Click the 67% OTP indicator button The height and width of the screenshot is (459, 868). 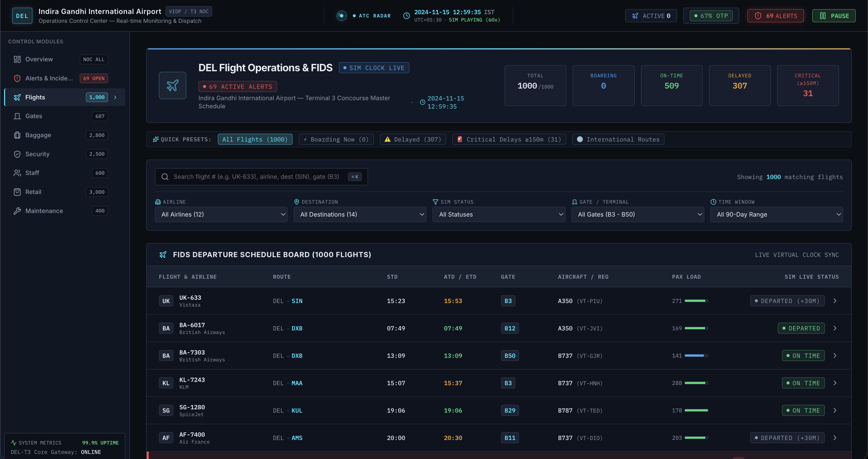[x=711, y=16]
